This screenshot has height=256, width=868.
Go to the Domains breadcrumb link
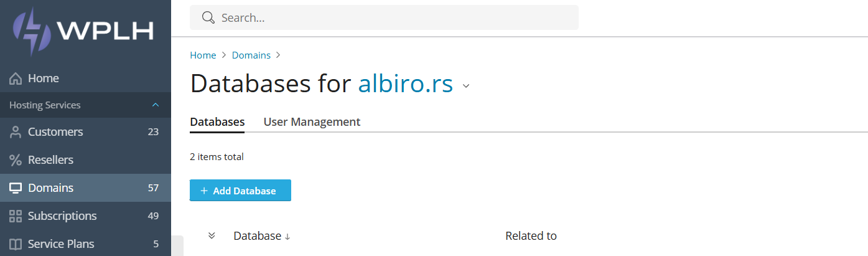pyautogui.click(x=251, y=55)
